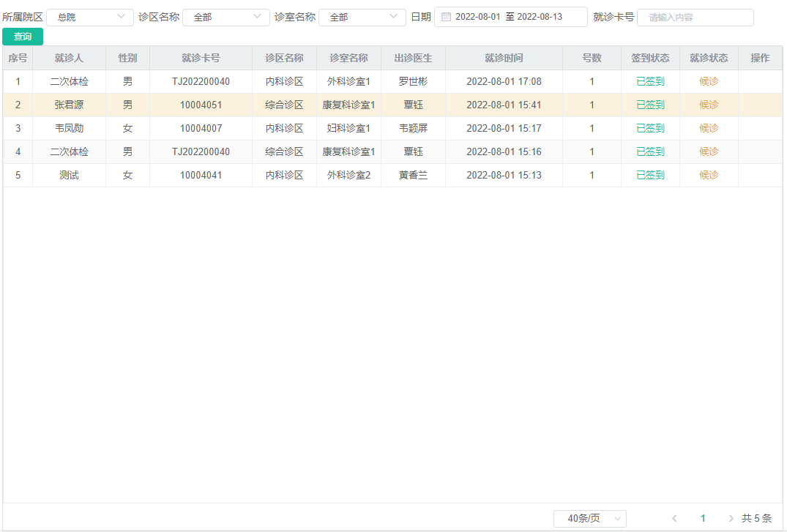Viewport: 787px width, 532px height.
Task: Click card number 10004007
Action: click(x=201, y=129)
